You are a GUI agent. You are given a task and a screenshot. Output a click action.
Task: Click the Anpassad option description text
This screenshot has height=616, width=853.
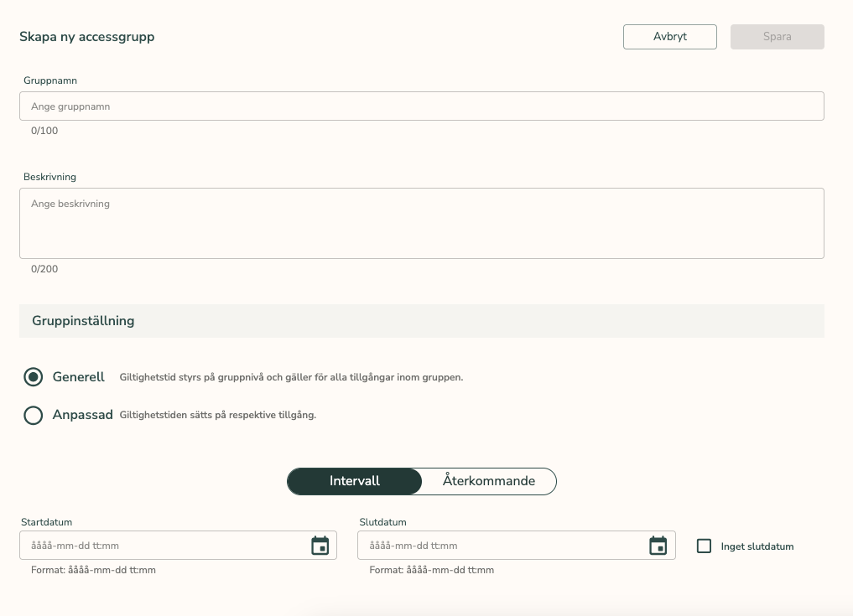[218, 415]
